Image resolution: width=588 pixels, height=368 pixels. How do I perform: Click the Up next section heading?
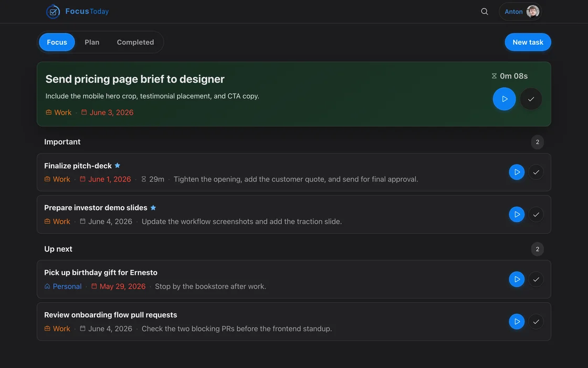pos(58,249)
